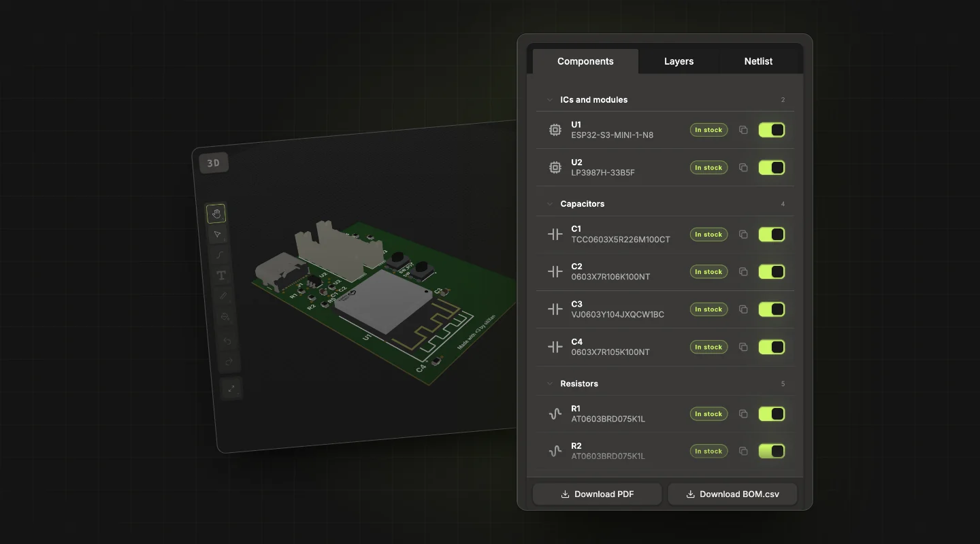This screenshot has width=980, height=544.
Task: Select part number TCC0603X5R226M100CT
Action: coord(621,239)
